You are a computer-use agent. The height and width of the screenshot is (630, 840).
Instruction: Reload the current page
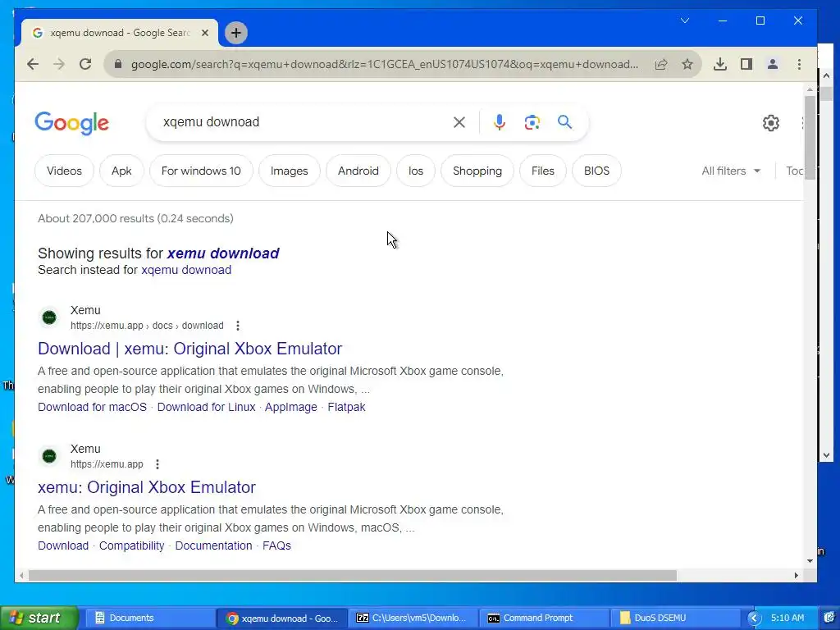click(x=85, y=64)
